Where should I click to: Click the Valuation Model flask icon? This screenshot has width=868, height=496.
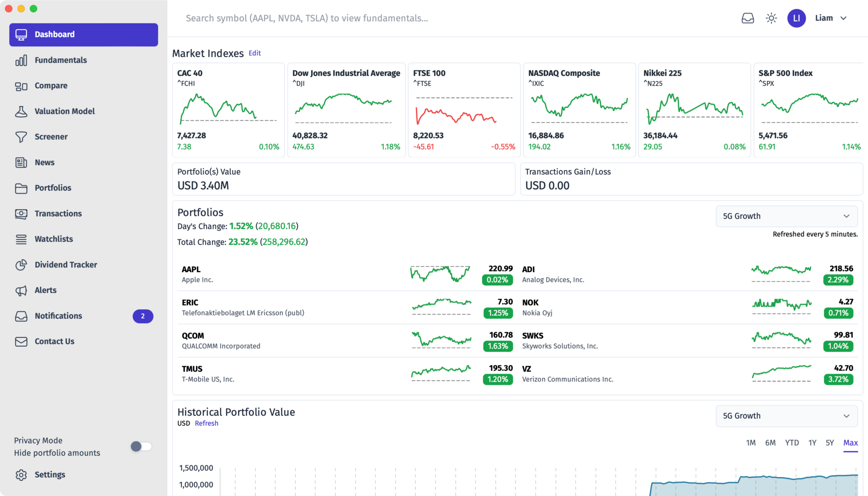[x=21, y=111]
